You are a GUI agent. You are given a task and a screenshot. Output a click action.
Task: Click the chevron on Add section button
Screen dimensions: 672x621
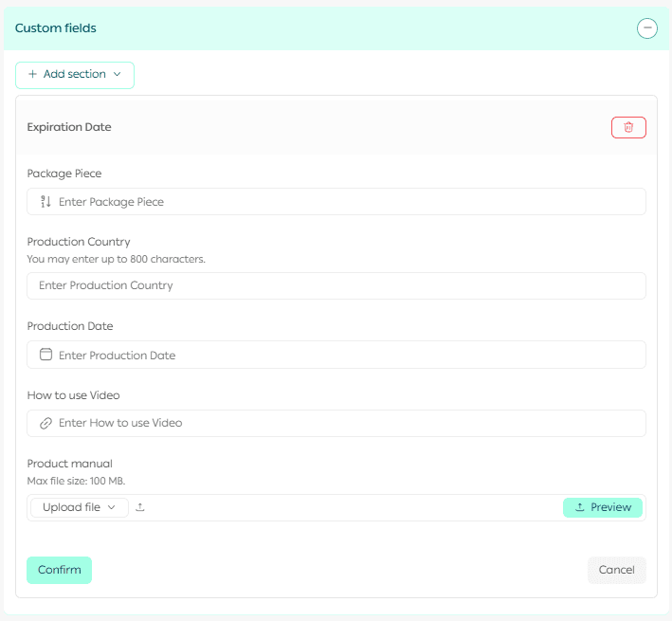pos(118,74)
